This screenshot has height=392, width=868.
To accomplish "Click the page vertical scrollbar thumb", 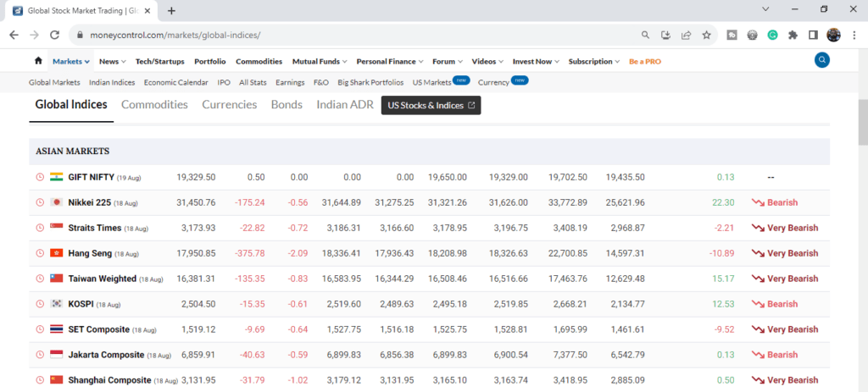I will 862,123.
